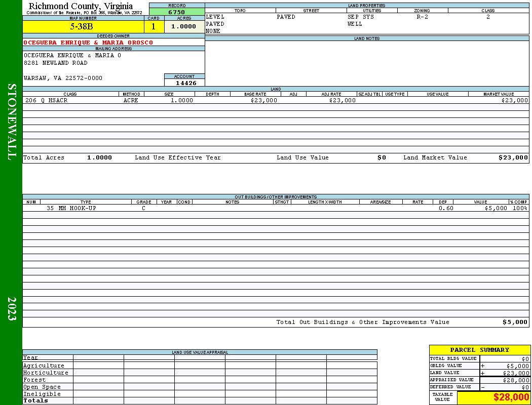Click red TAXABLE VALUE $28,000
Image resolution: width=532 pixels, height=405 pixels.
click(x=511, y=397)
